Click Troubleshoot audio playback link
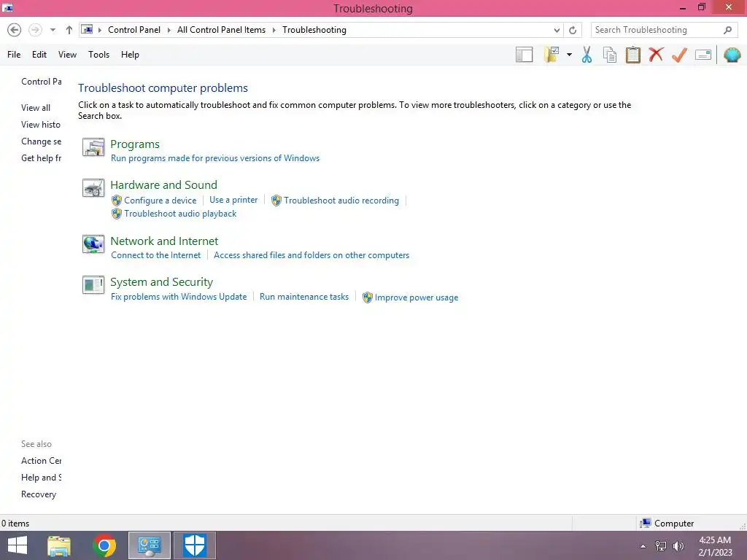This screenshot has width=747, height=560. (181, 214)
